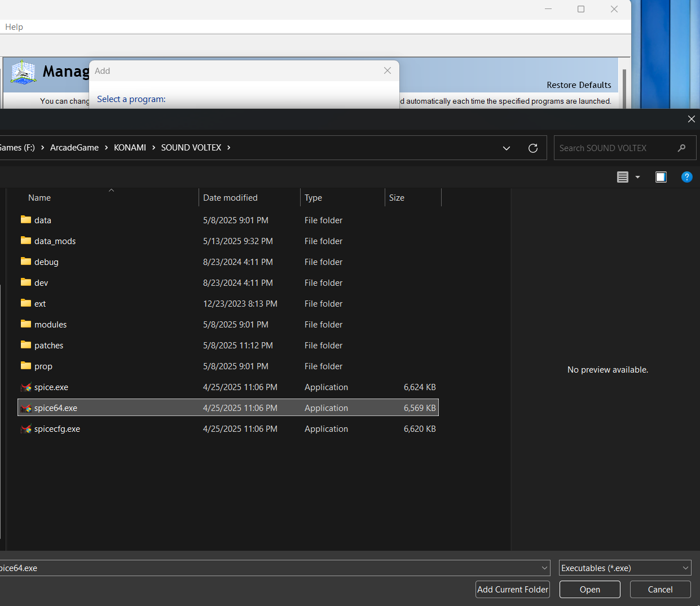This screenshot has height=606, width=700.
Task: Click the Cancel button
Action: (x=661, y=590)
